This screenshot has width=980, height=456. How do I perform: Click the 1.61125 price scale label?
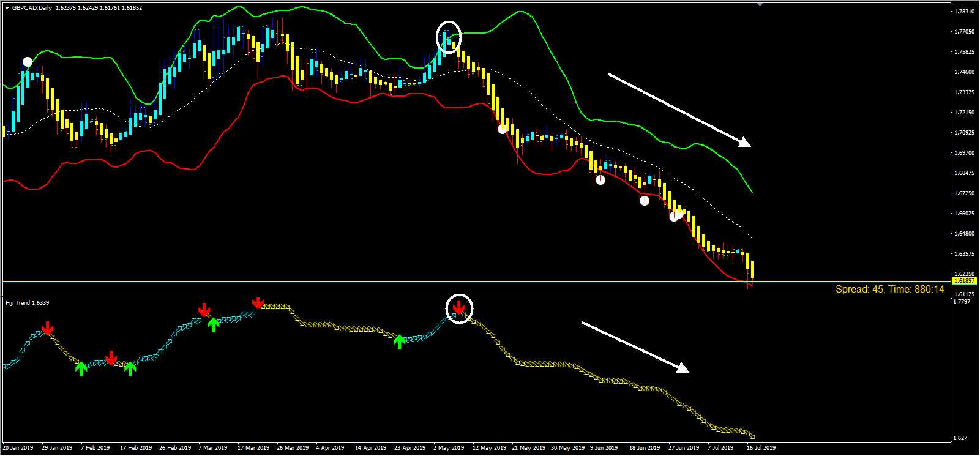(965, 294)
